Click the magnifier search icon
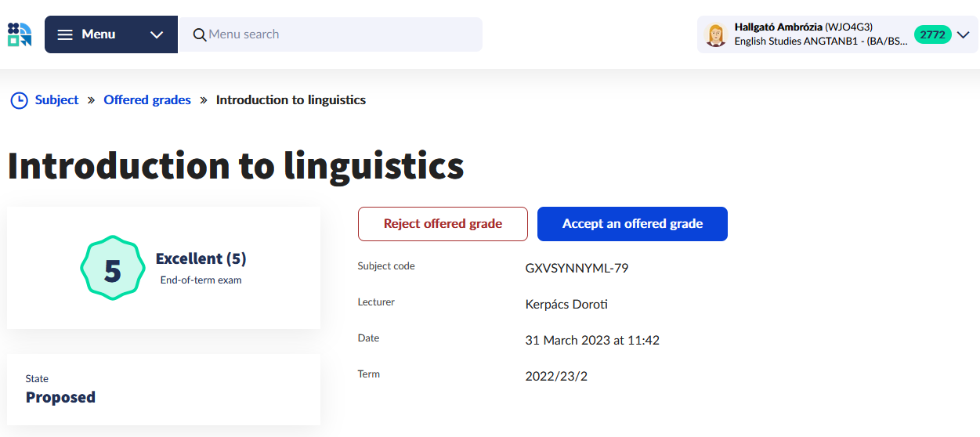This screenshot has height=437, width=980. [x=200, y=34]
